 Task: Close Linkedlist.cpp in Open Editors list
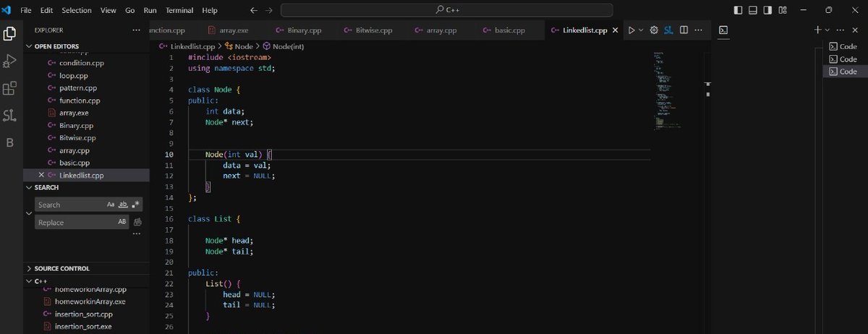pyautogui.click(x=41, y=175)
